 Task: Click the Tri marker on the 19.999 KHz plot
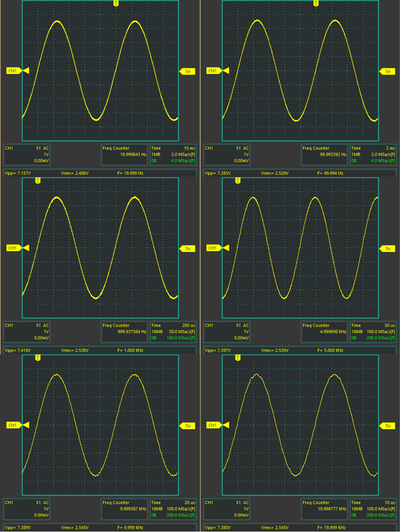pos(388,426)
